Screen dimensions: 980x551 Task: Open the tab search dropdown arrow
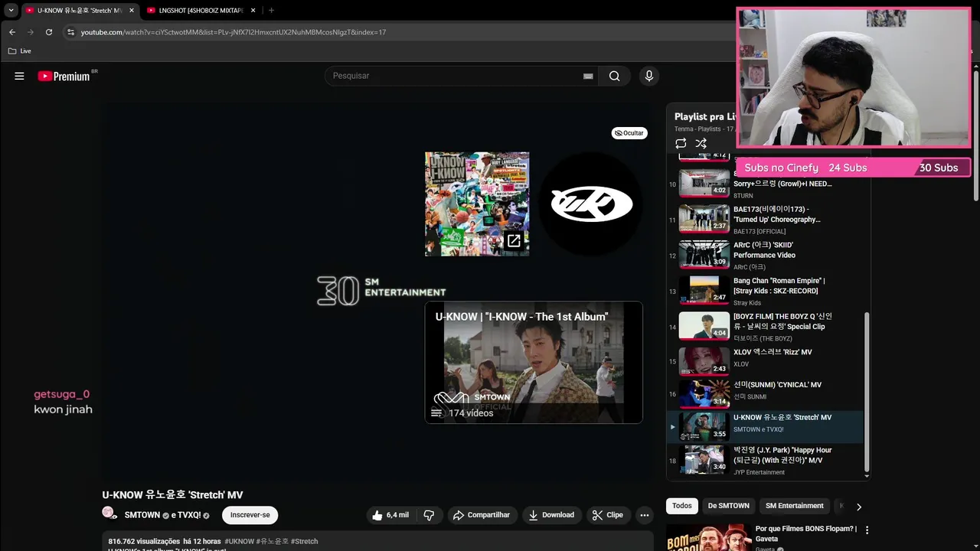11,10
